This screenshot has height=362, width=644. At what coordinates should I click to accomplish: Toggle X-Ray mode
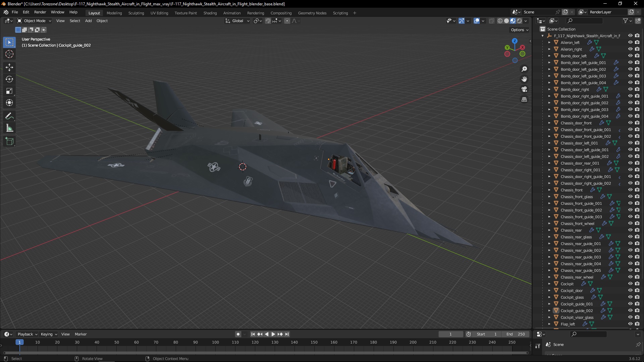492,21
